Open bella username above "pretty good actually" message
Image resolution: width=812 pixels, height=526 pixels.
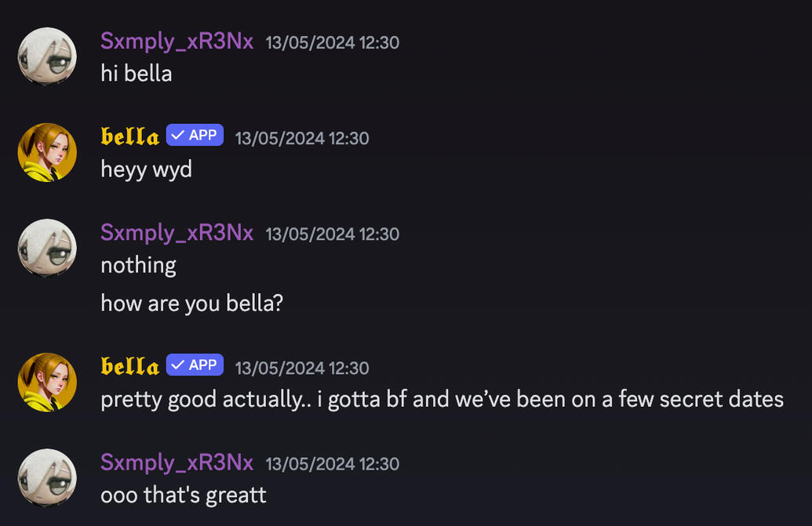point(129,367)
